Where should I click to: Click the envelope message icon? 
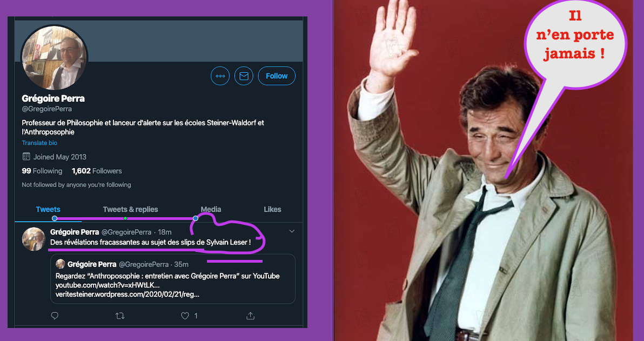click(x=244, y=76)
